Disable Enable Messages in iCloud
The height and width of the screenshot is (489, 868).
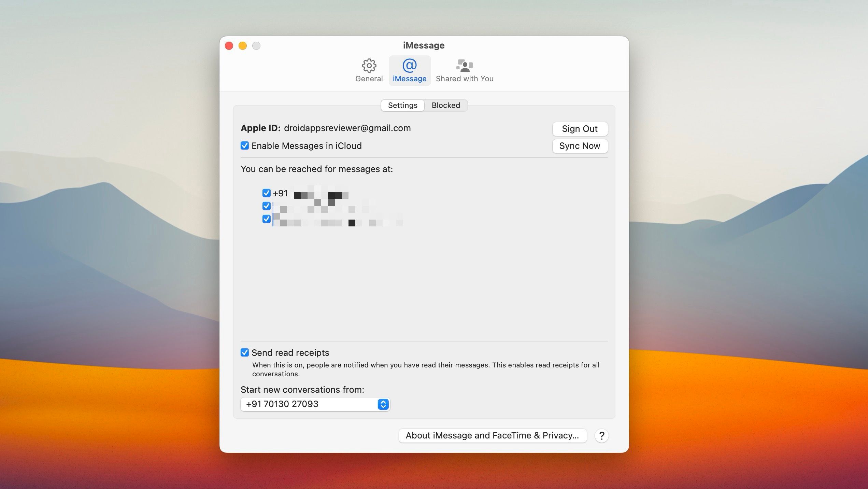point(244,145)
